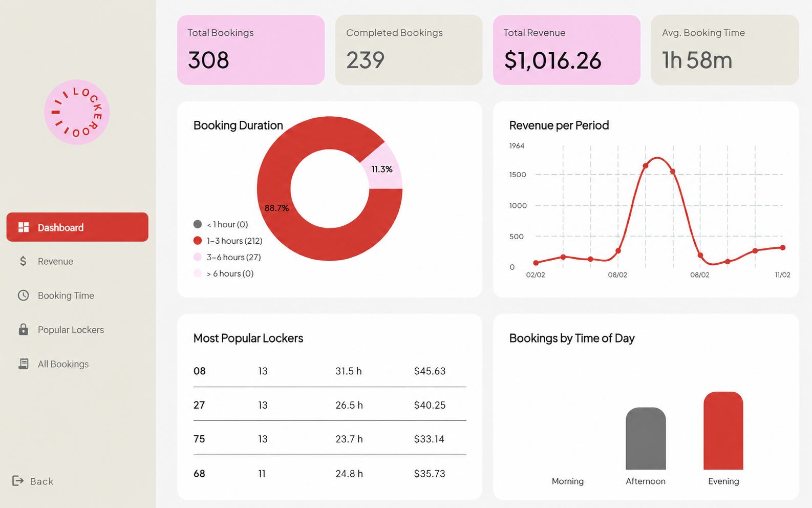The height and width of the screenshot is (508, 812).
Task: Click locker number 08 in table
Action: [200, 371]
